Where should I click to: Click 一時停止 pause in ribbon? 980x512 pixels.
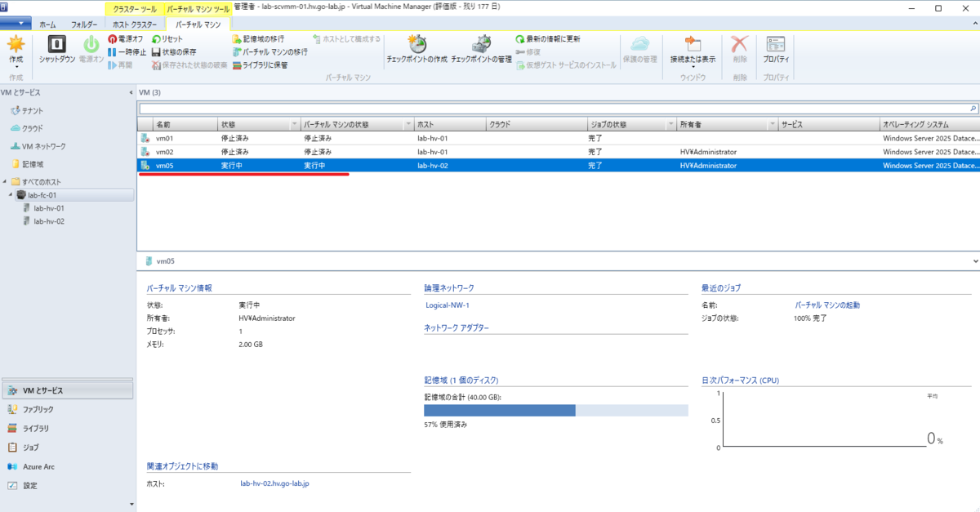click(127, 52)
